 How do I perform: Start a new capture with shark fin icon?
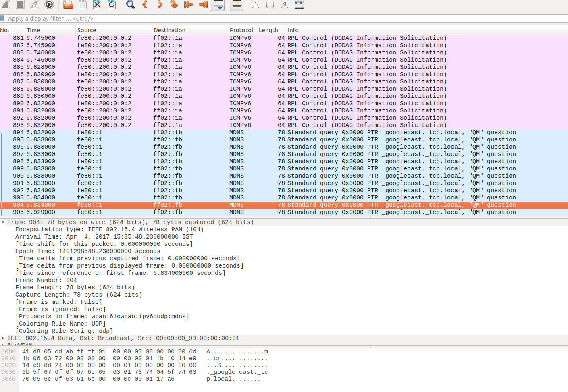(6, 4)
